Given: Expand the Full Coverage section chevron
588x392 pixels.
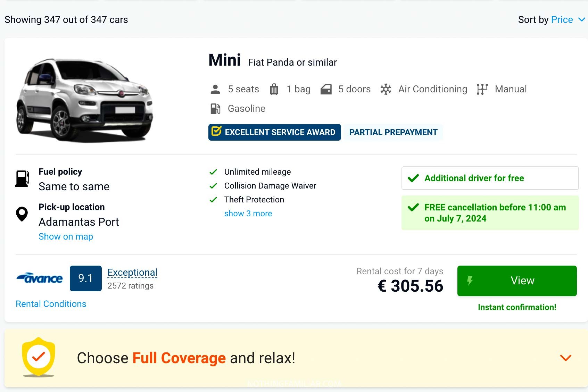Looking at the screenshot, I should coord(565,357).
